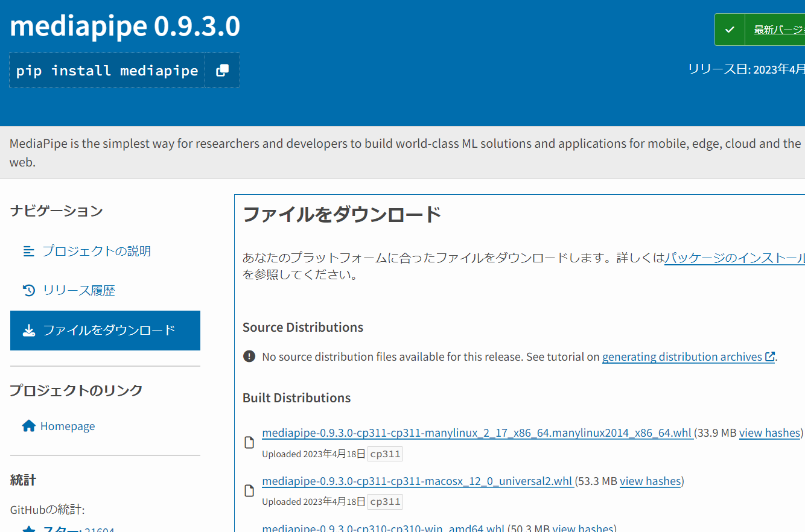Viewport: 805px width, 532px height.
Task: View hashes for the manylinux wheel
Action: point(769,433)
